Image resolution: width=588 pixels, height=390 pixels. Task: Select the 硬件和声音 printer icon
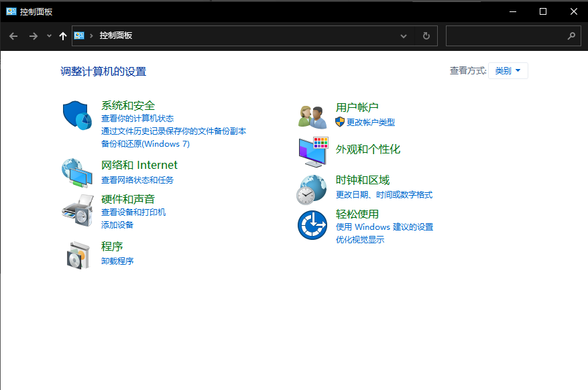78,210
